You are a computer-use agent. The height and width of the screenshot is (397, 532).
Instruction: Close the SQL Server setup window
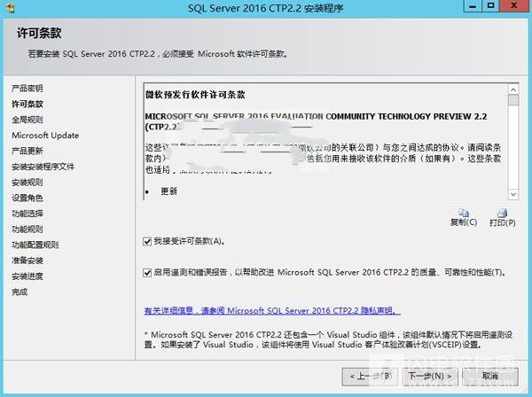coord(513,6)
